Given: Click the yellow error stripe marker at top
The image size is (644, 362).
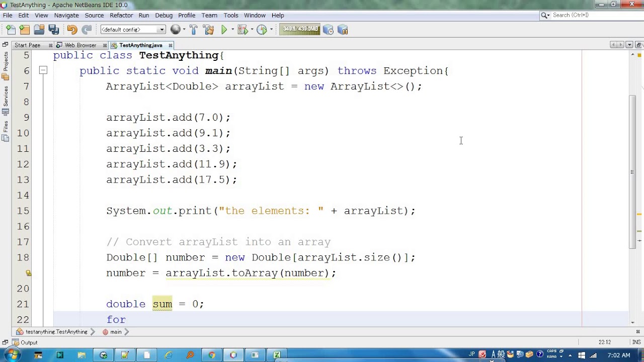Looking at the screenshot, I should (x=639, y=54).
